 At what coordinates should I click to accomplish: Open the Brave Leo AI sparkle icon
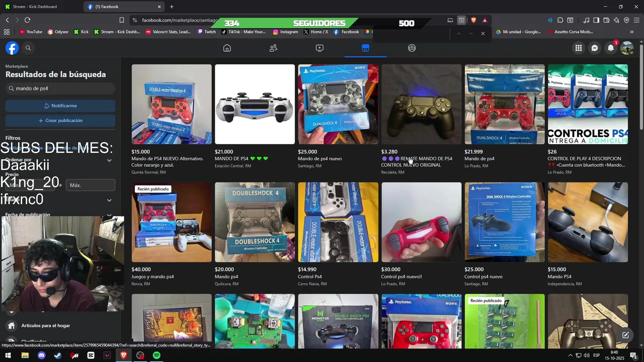point(616,20)
